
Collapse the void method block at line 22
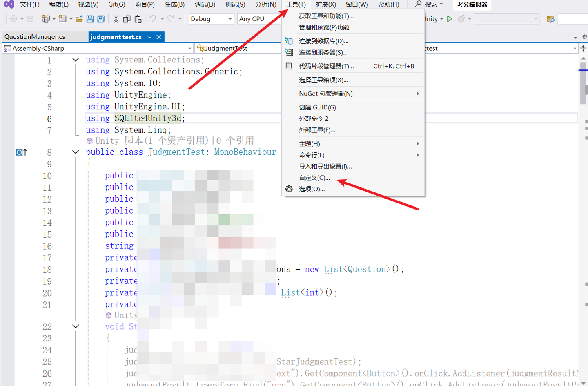[76, 326]
